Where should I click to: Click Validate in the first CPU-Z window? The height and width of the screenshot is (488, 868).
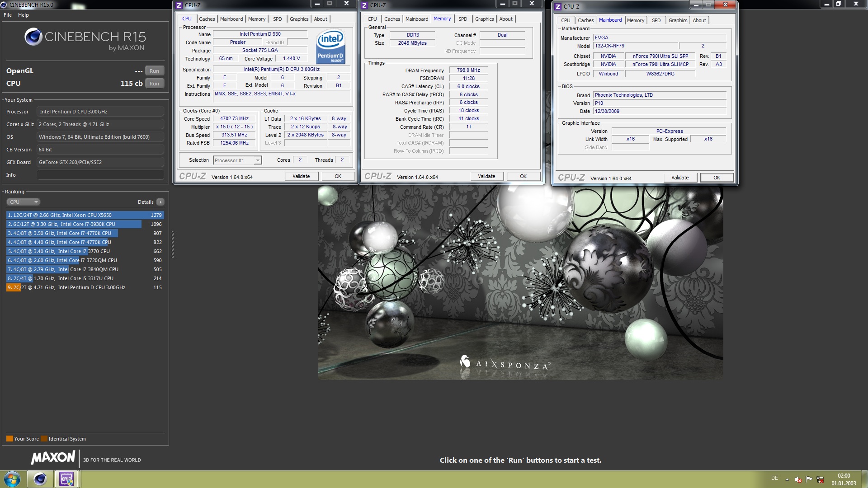pos(301,176)
